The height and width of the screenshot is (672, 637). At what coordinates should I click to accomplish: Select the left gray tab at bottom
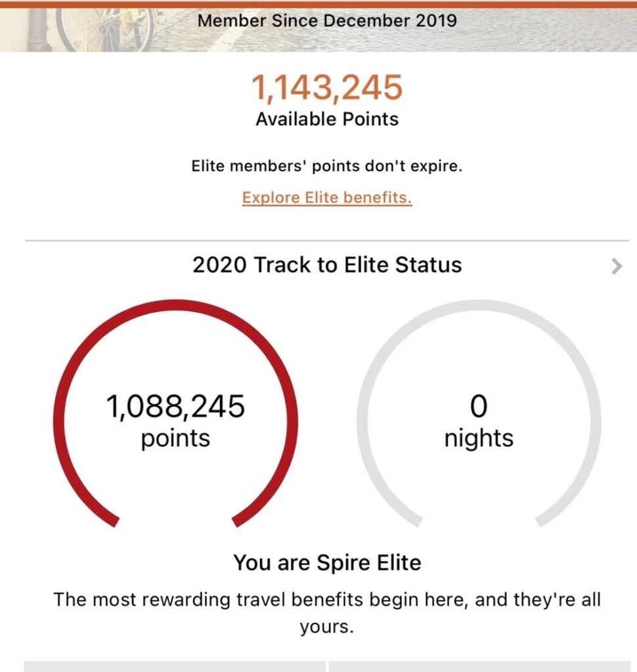click(x=175, y=667)
